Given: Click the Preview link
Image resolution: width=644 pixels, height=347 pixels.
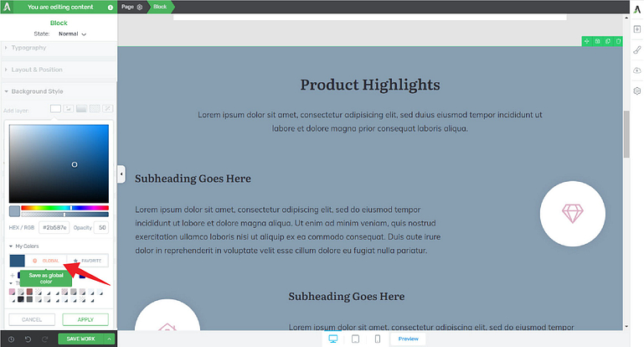Looking at the screenshot, I should tap(408, 339).
